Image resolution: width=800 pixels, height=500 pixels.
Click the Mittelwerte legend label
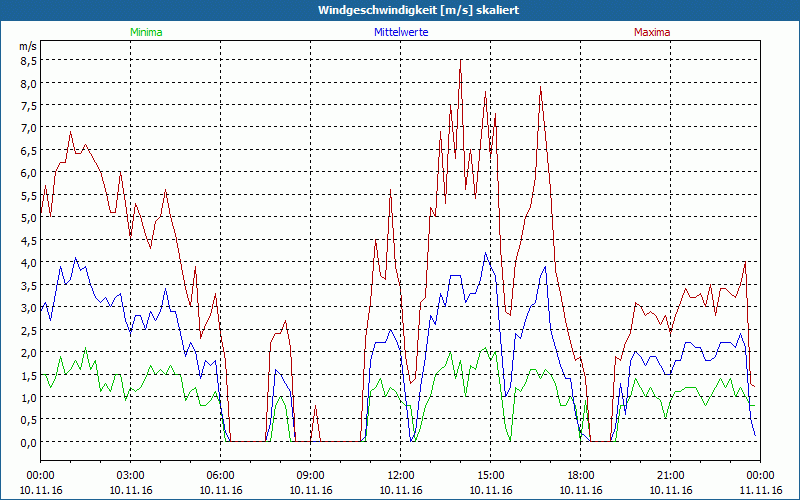point(401,32)
